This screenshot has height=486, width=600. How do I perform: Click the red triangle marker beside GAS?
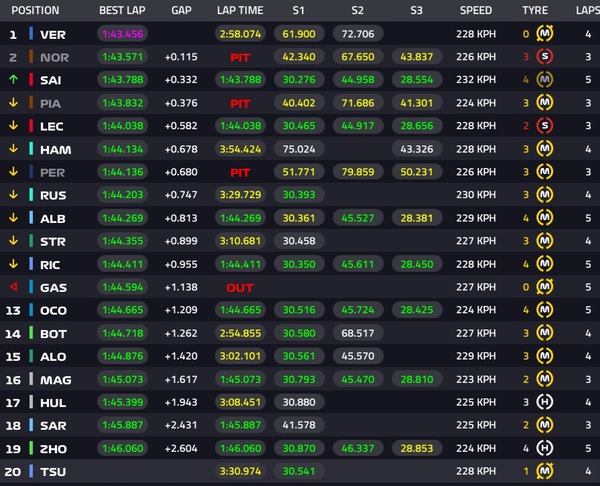(13, 287)
